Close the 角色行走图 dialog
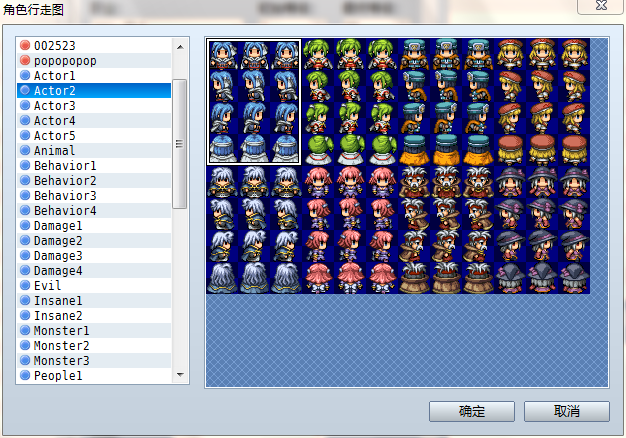The width and height of the screenshot is (626, 438). (x=601, y=6)
